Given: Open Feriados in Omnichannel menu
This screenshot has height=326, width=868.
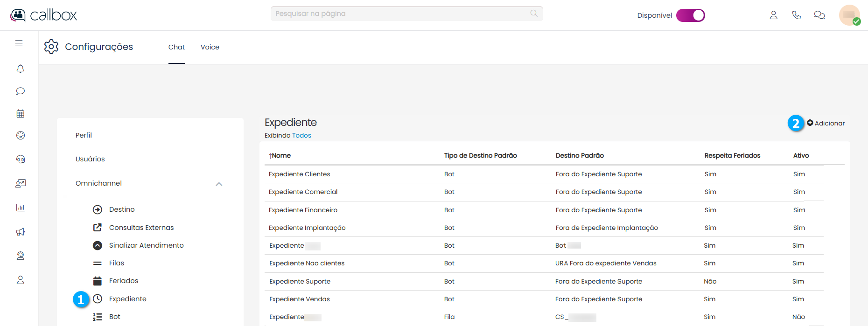Looking at the screenshot, I should [124, 281].
